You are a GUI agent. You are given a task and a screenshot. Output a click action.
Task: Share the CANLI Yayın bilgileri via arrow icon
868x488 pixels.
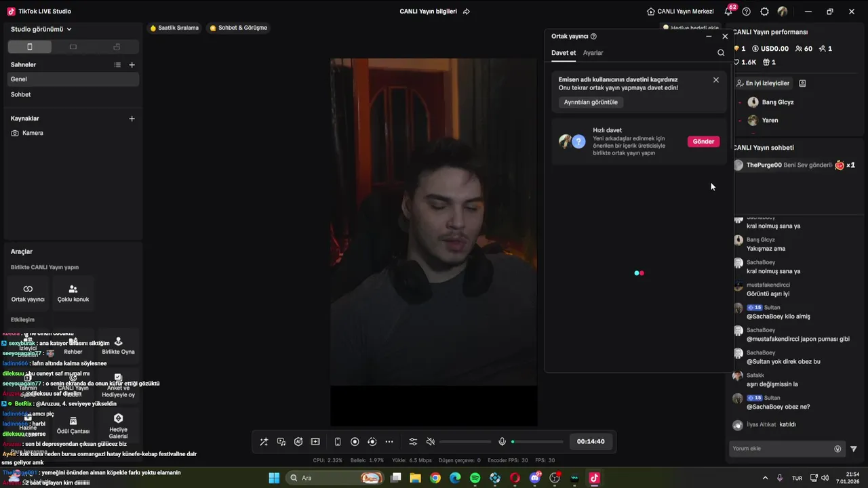(467, 12)
